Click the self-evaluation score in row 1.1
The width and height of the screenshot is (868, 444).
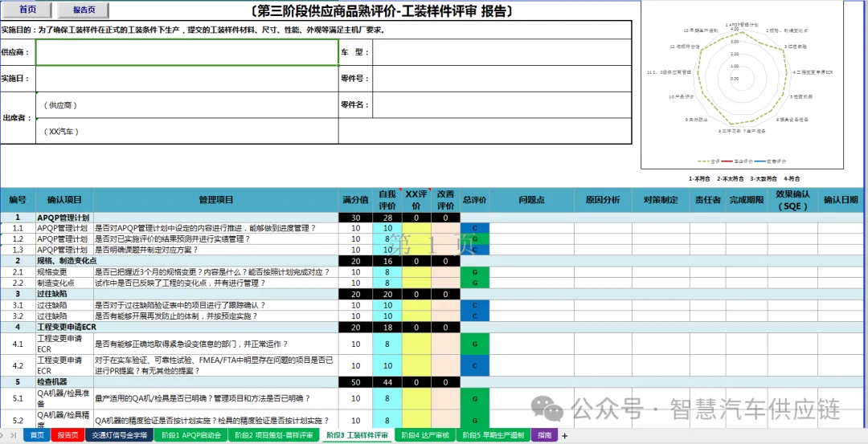click(387, 228)
